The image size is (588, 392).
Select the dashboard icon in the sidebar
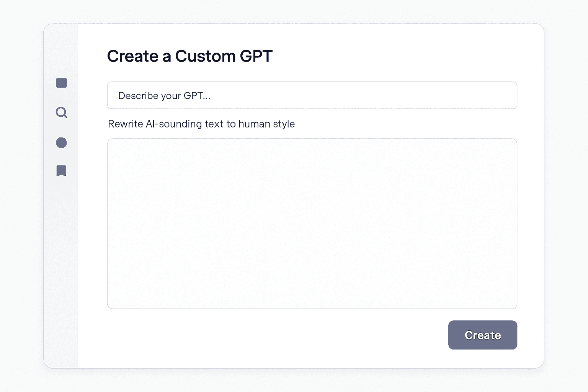tap(61, 82)
